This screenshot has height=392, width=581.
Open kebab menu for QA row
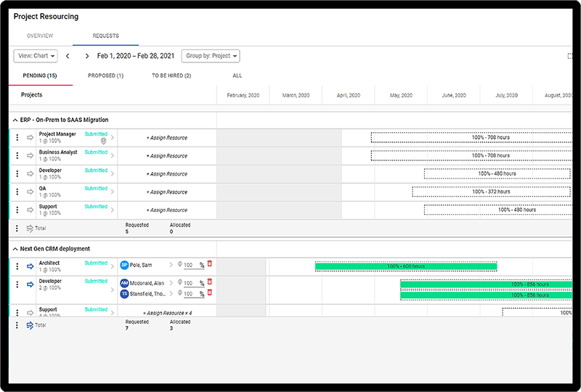click(17, 192)
